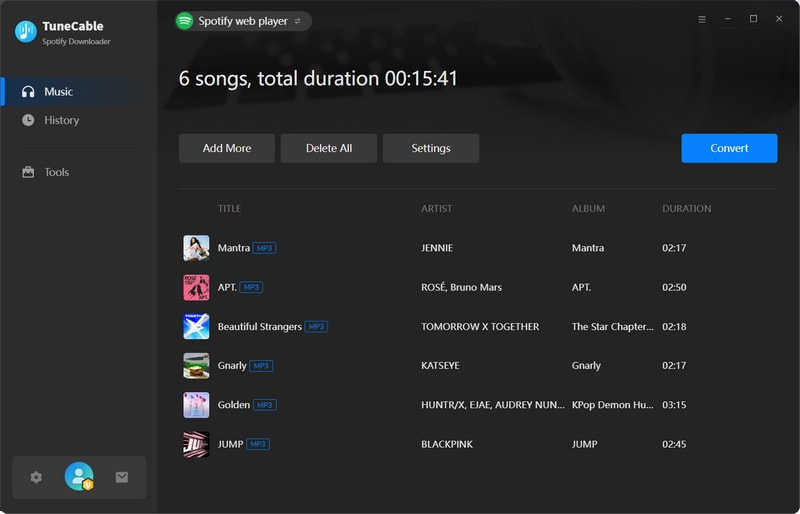
Task: Click artist ROSÉ, Bruno Mars
Action: click(461, 287)
